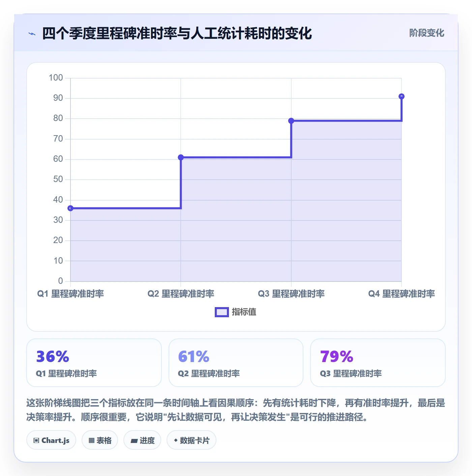Click the description paragraph starting 这张阶梯线图

[x=236, y=410]
